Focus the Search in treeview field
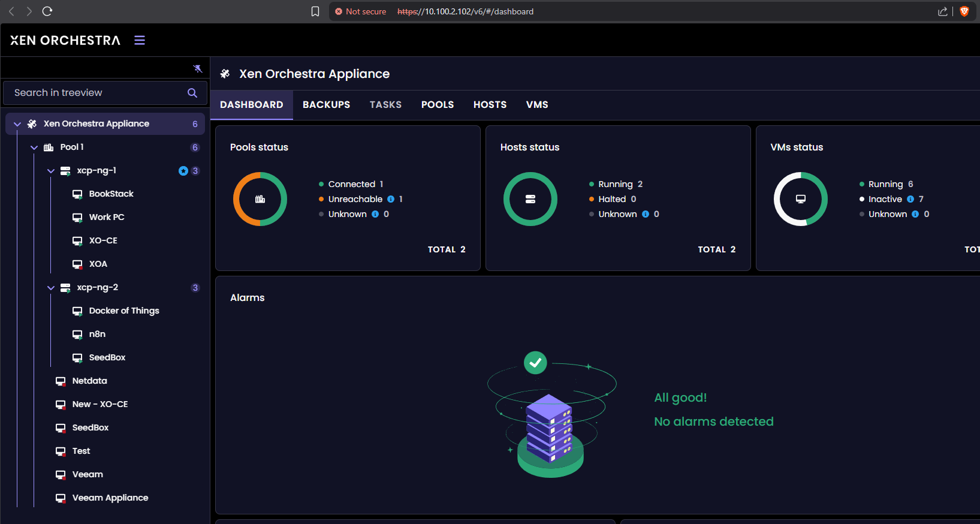980x524 pixels. pyautogui.click(x=96, y=93)
